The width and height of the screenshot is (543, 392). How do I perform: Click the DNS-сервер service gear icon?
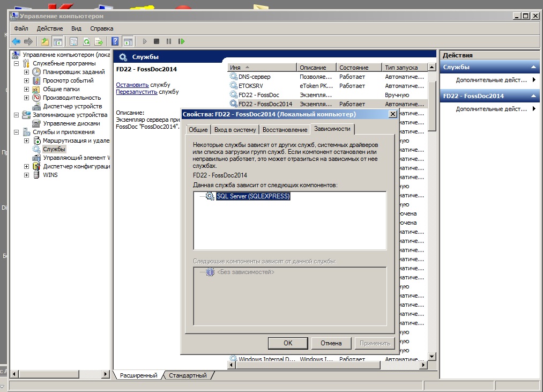[234, 76]
